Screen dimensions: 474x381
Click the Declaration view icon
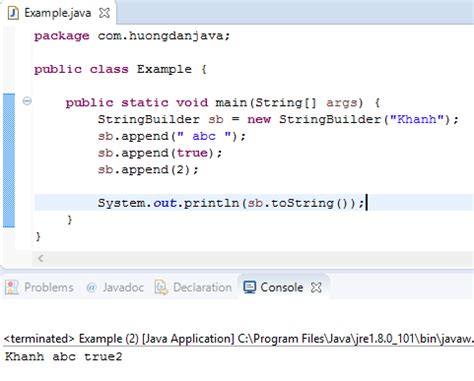[161, 287]
